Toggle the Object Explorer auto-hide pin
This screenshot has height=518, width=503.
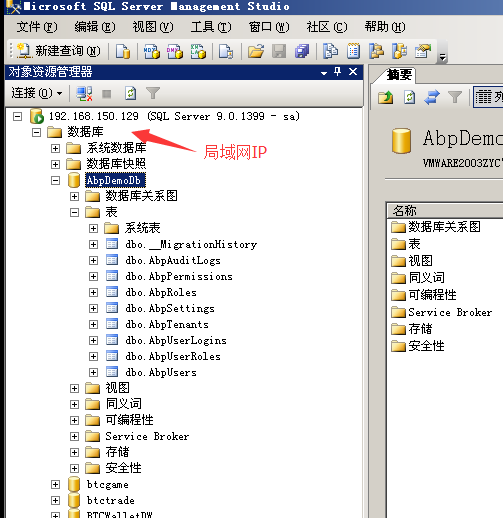coord(338,71)
